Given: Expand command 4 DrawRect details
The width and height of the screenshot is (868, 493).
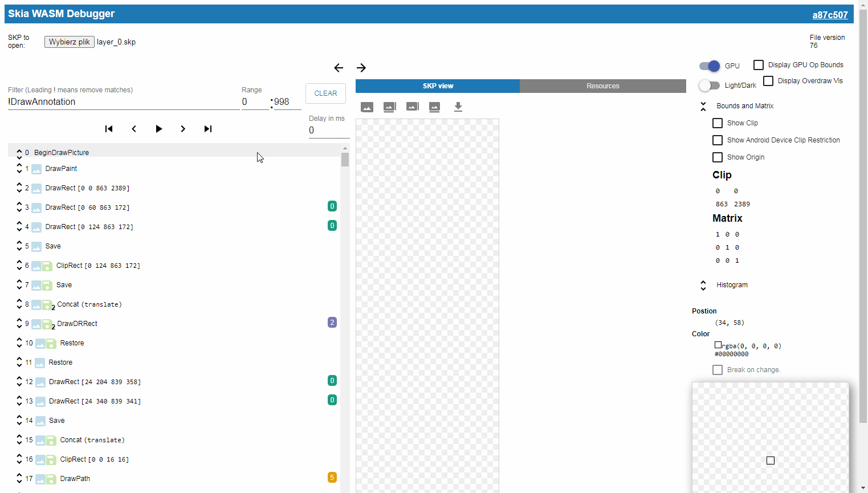Looking at the screenshot, I should (x=19, y=227).
